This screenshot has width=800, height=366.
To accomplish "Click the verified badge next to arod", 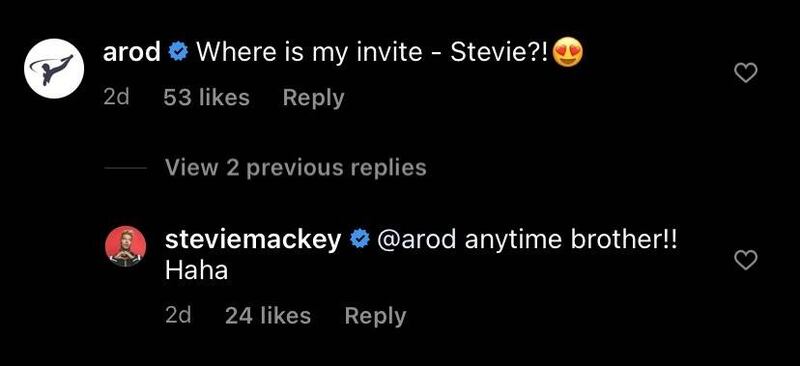I will [178, 52].
